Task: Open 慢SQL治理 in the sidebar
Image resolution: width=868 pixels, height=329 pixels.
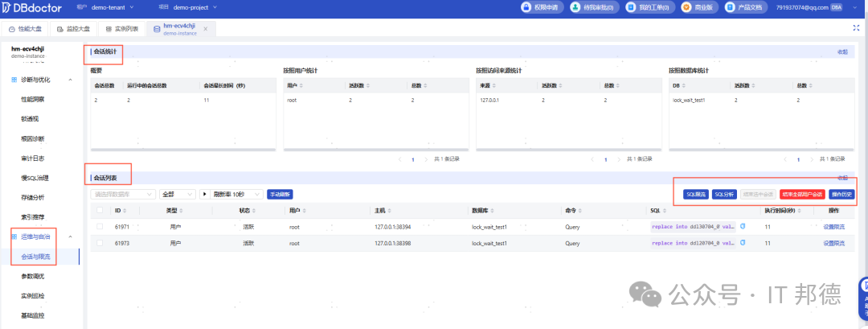Action: [35, 178]
